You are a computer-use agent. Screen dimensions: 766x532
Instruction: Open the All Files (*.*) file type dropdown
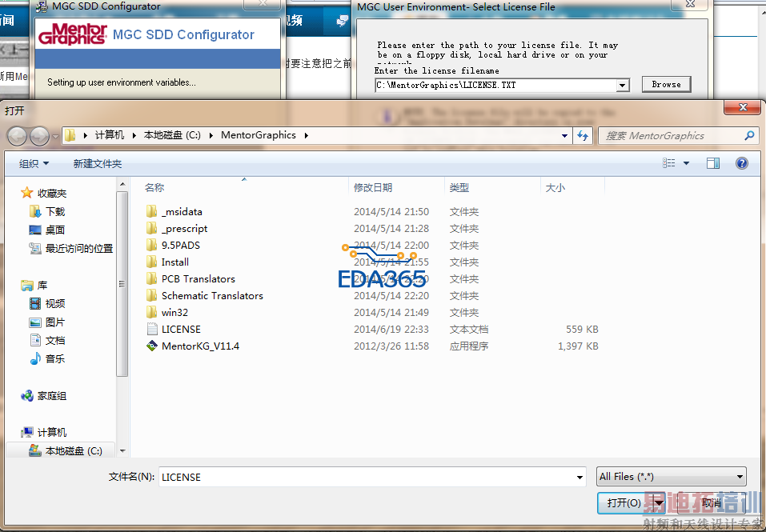coord(672,476)
